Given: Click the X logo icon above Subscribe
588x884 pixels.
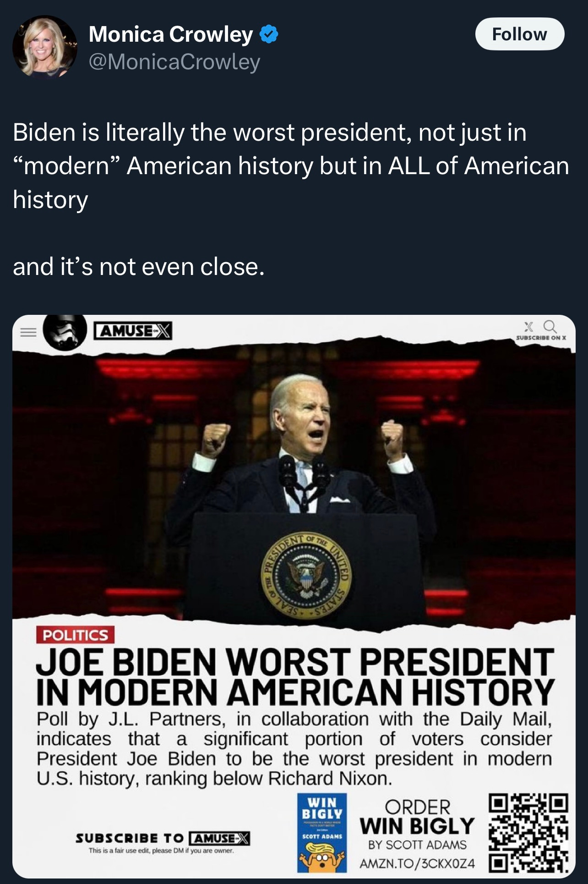Looking at the screenshot, I should [x=529, y=326].
